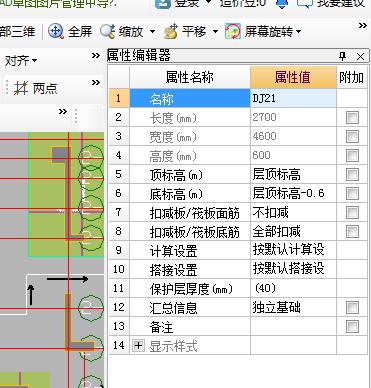Open the 屏幕旋转 dropdown arrow
371x388 pixels.
click(x=298, y=32)
